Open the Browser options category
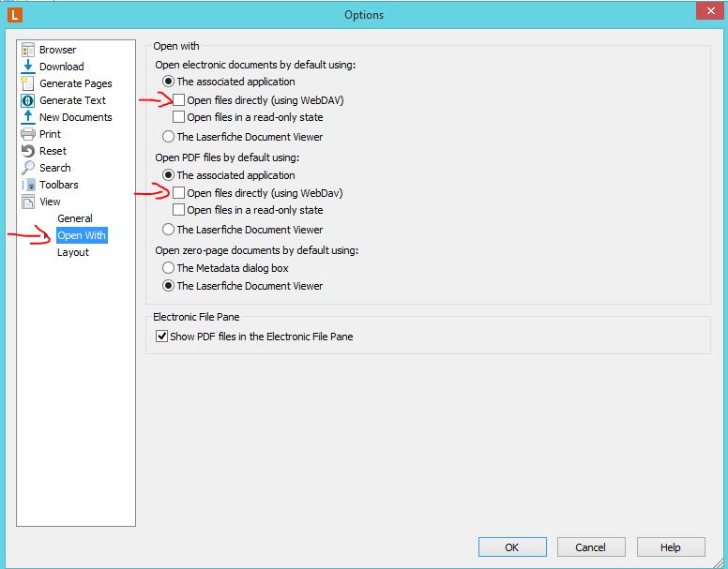728x569 pixels. coord(57,50)
